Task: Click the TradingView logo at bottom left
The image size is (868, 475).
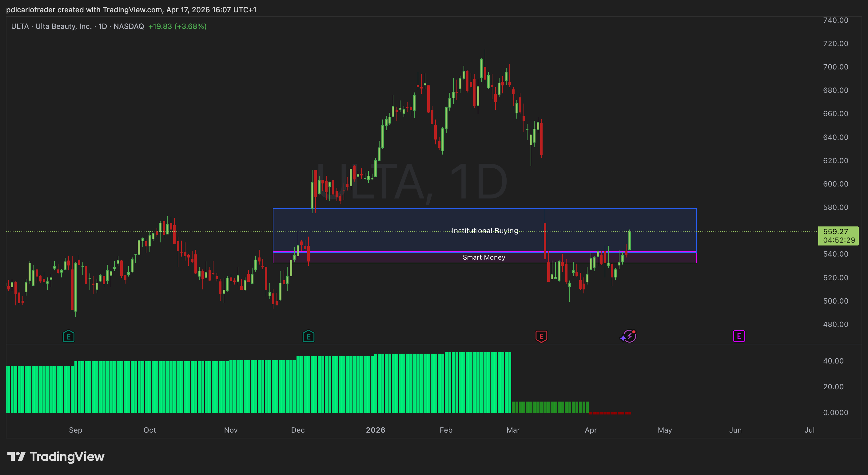Action: [x=56, y=457]
